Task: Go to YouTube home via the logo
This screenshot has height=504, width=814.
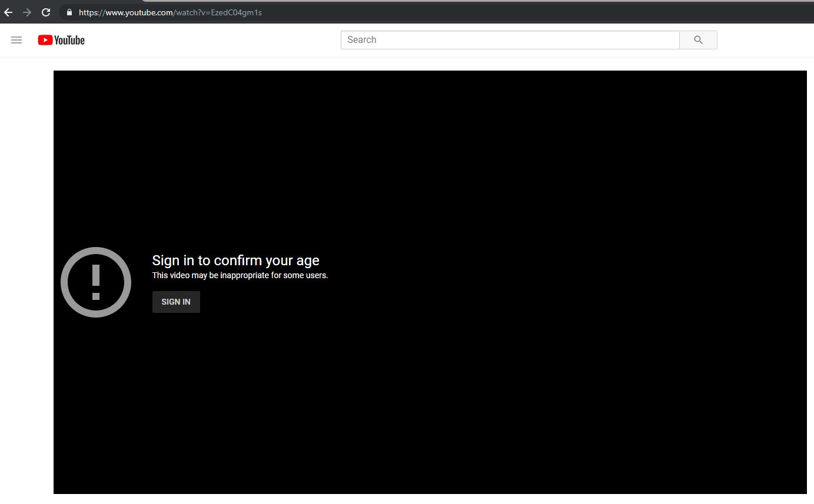Action: 61,40
